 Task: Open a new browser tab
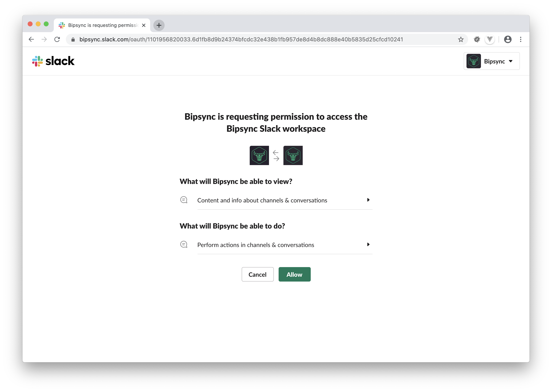tap(159, 25)
